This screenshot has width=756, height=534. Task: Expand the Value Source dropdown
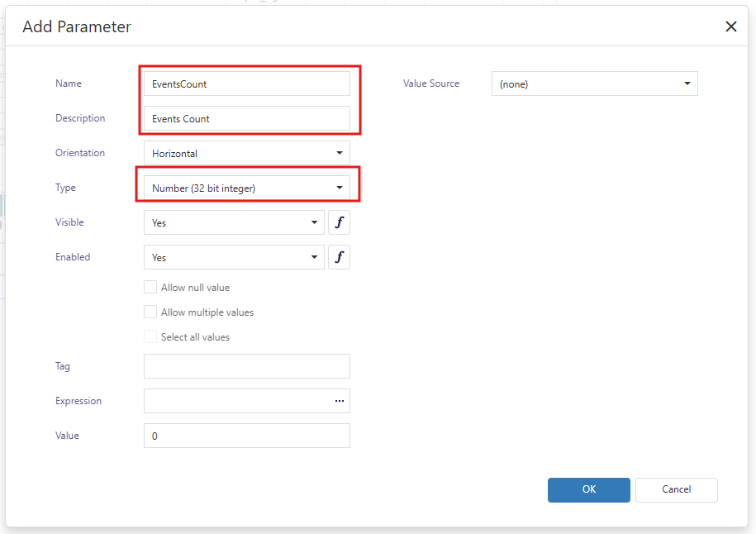coord(594,83)
